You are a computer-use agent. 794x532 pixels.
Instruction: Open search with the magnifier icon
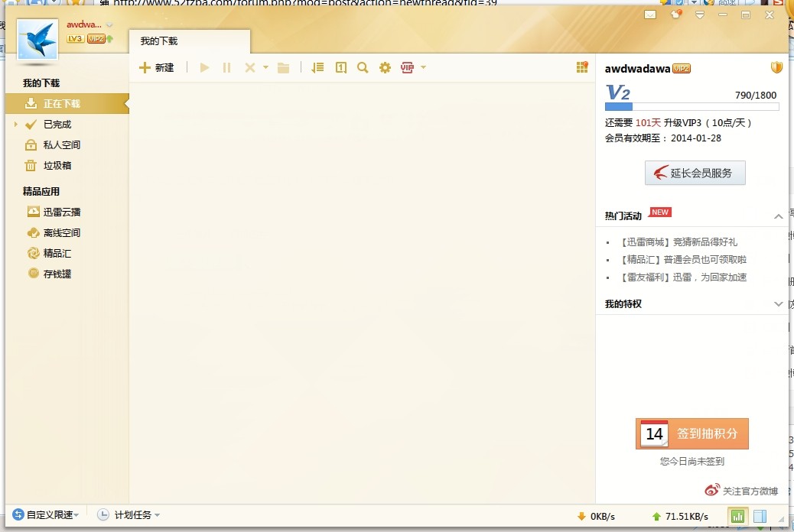click(363, 67)
